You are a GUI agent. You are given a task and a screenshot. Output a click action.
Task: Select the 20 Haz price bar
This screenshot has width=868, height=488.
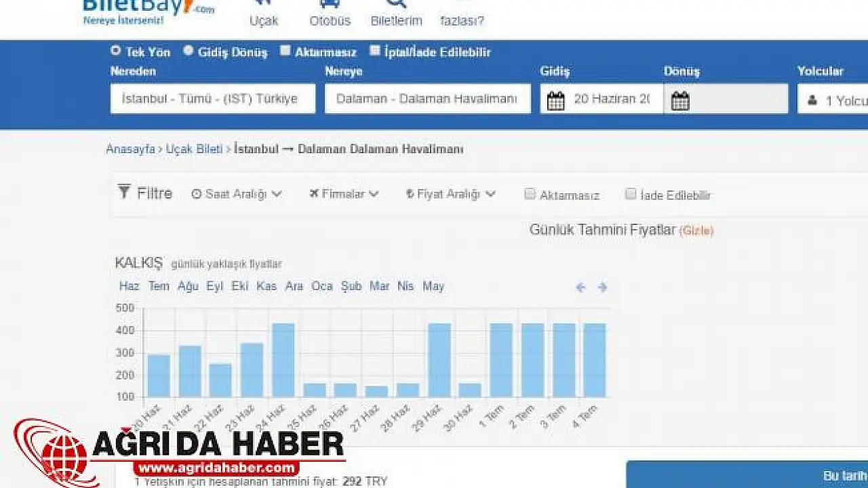(x=159, y=375)
